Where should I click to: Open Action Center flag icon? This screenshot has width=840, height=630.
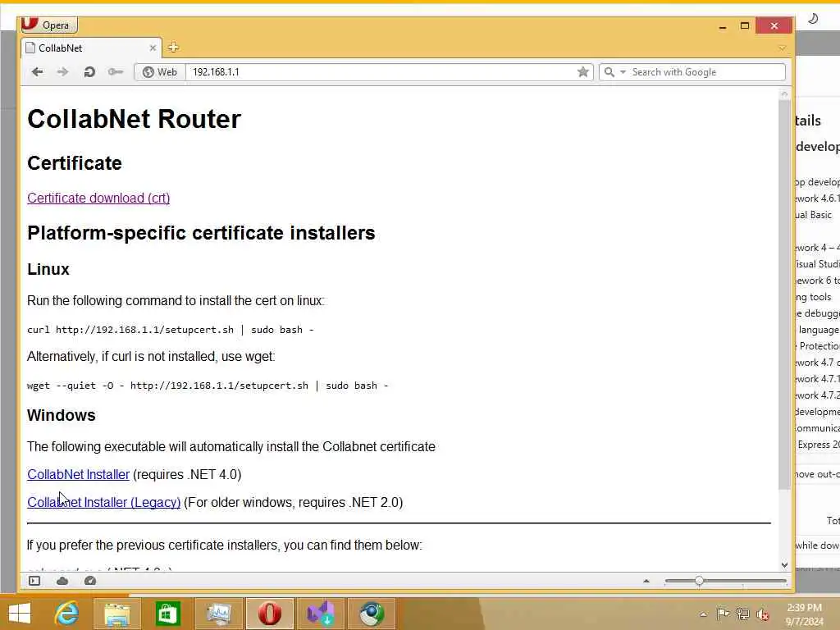click(x=723, y=614)
